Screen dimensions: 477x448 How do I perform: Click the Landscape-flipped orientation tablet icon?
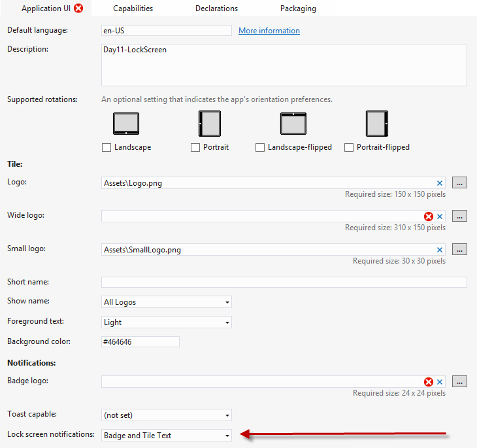pos(293,124)
